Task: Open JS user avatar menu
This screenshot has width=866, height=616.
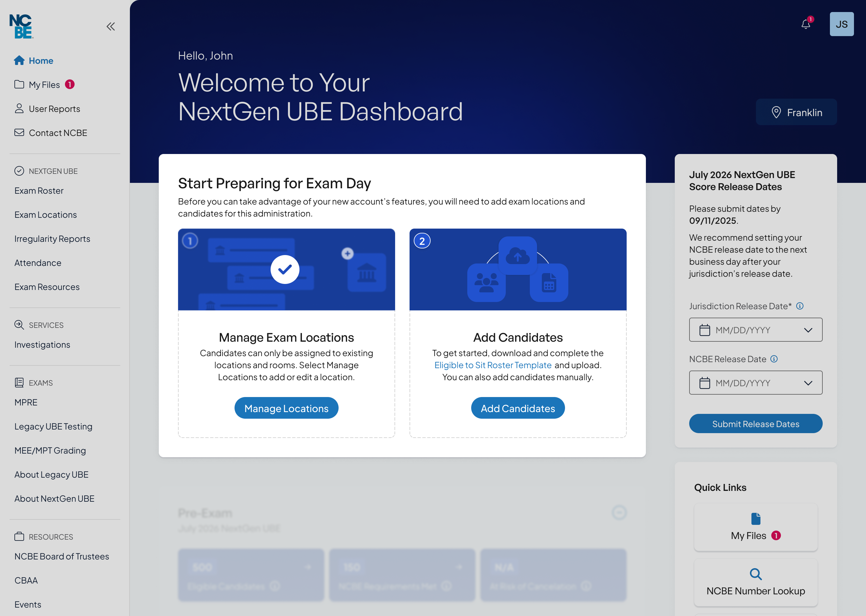Action: 841,24
